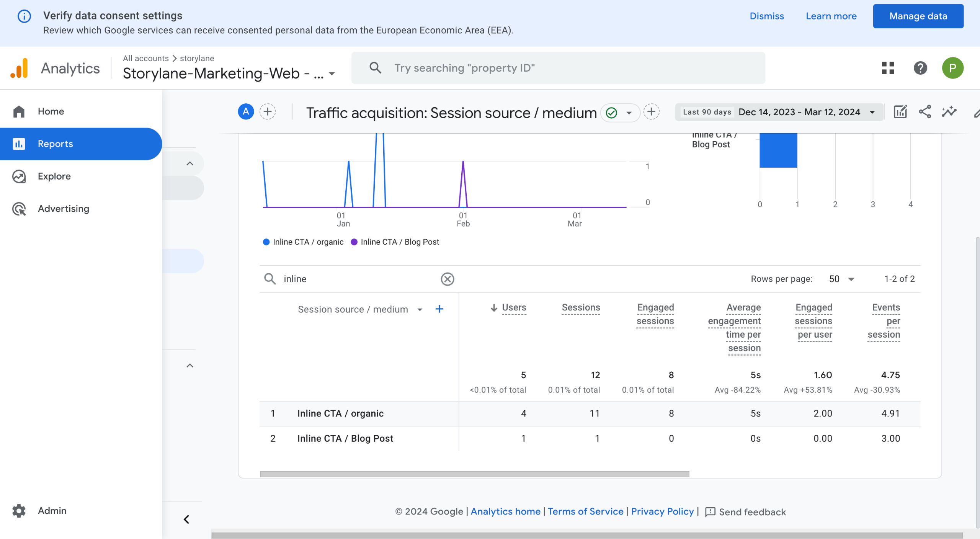The height and width of the screenshot is (539, 980).
Task: Open the Insights sparkline icon
Action: [x=949, y=112]
